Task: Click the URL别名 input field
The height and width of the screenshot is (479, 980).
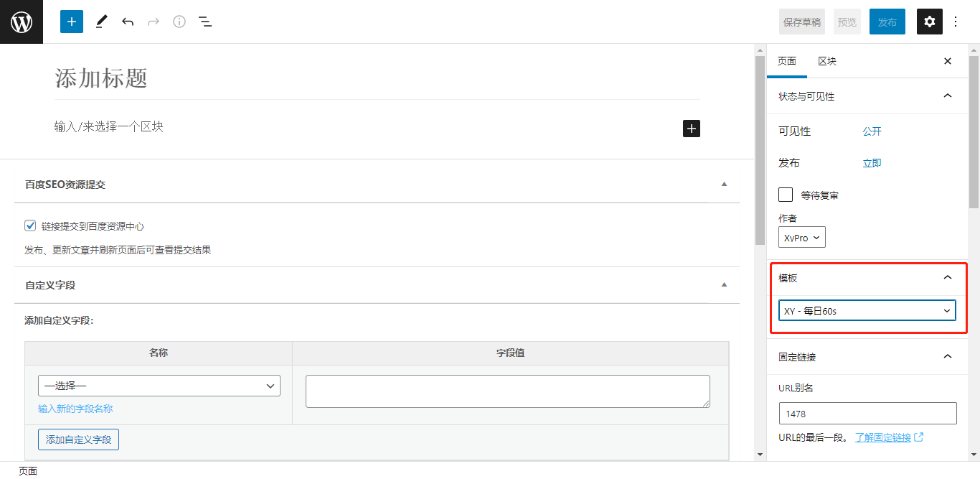Action: click(867, 414)
